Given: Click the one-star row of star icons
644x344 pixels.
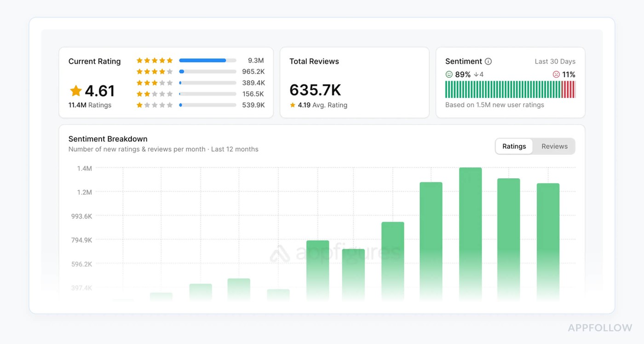Looking at the screenshot, I should (x=155, y=105).
